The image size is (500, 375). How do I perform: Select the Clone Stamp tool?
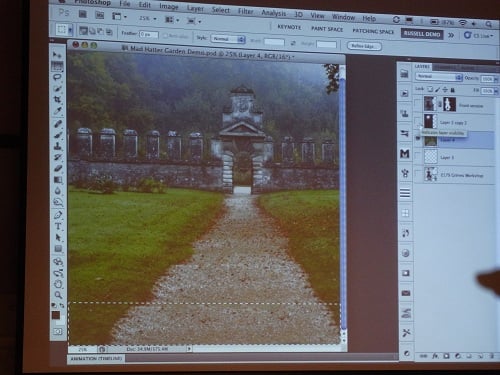[58, 146]
